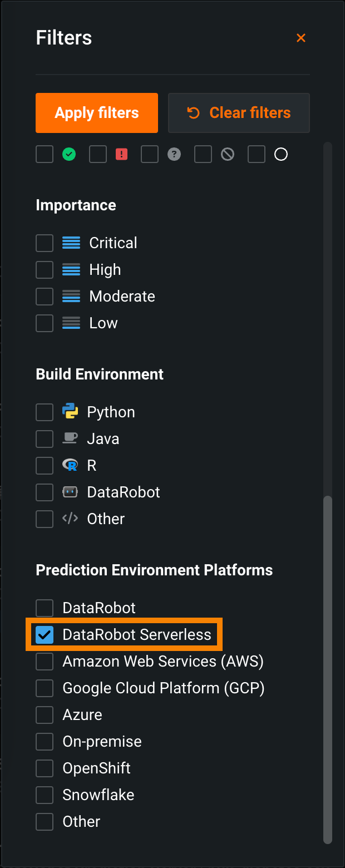Click the Low importance bars icon
Screen dimensions: 345x868
71,323
